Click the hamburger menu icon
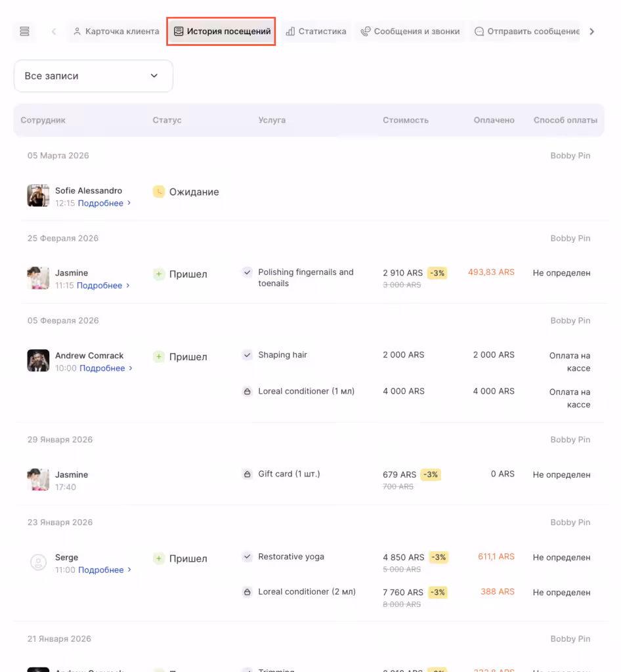 point(25,31)
